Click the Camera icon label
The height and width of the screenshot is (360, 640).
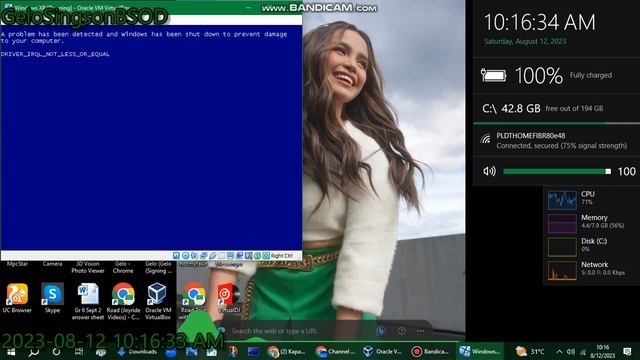point(52,264)
